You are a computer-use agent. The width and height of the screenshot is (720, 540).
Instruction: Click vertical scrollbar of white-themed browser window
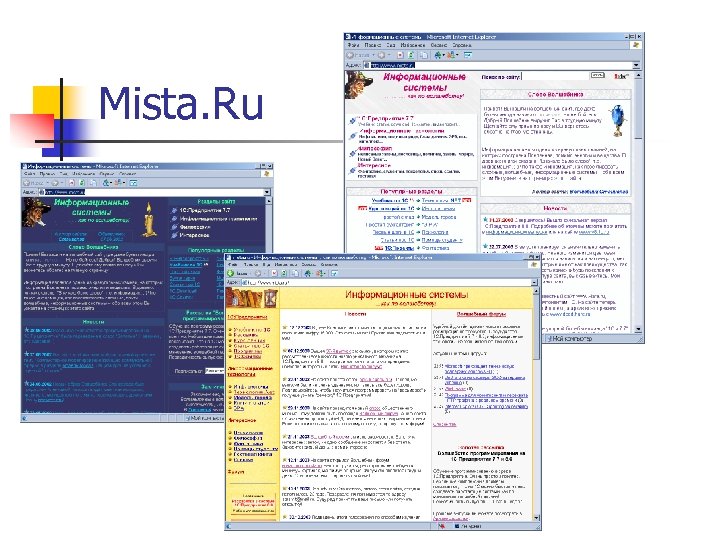638,201
